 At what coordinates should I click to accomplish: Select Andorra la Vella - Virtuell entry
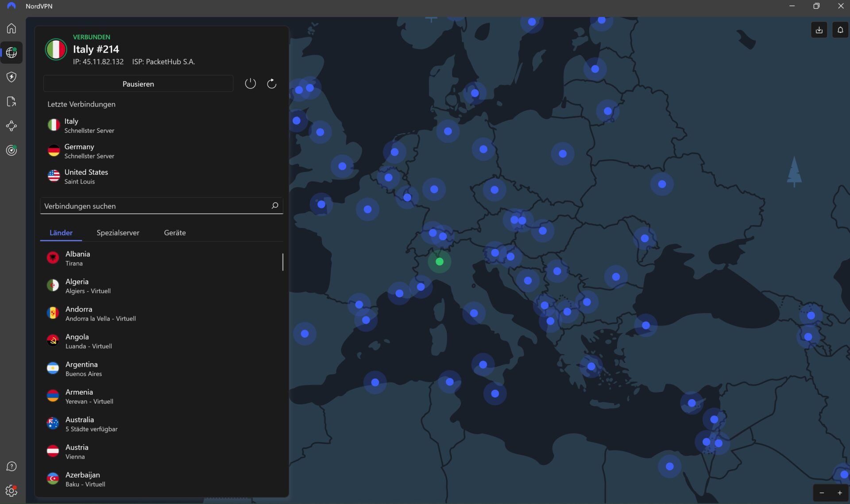point(162,313)
